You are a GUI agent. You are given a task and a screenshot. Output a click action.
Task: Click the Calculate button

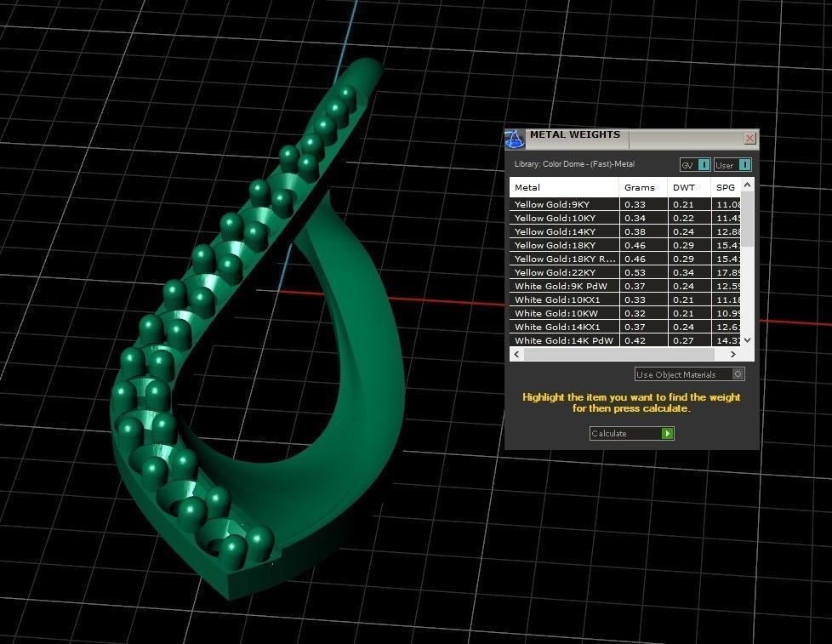pos(631,433)
